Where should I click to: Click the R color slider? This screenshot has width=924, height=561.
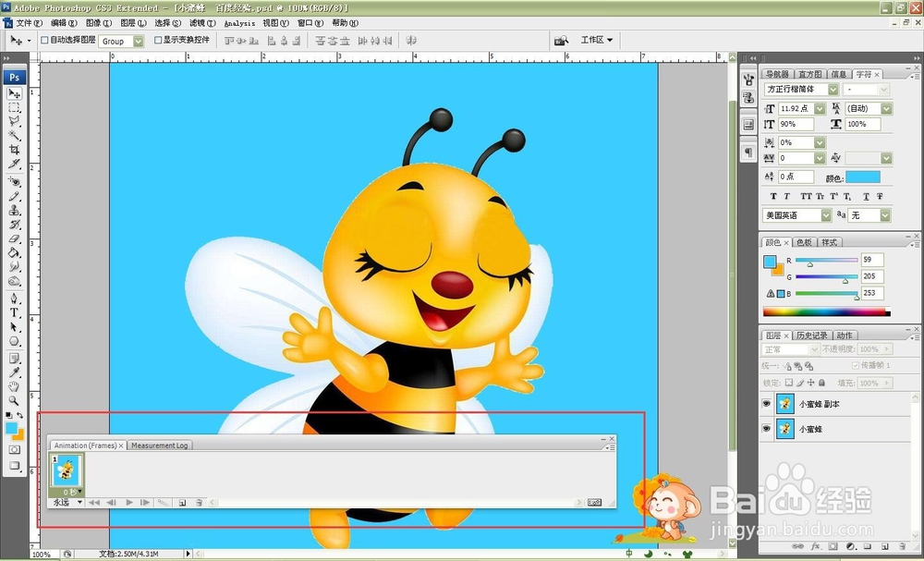826,260
